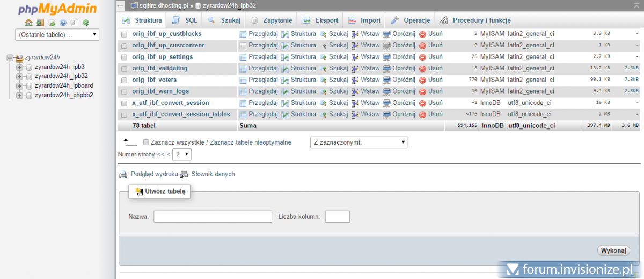
Task: Click the home icon under phpMyAdmin logo
Action: [x=29, y=23]
